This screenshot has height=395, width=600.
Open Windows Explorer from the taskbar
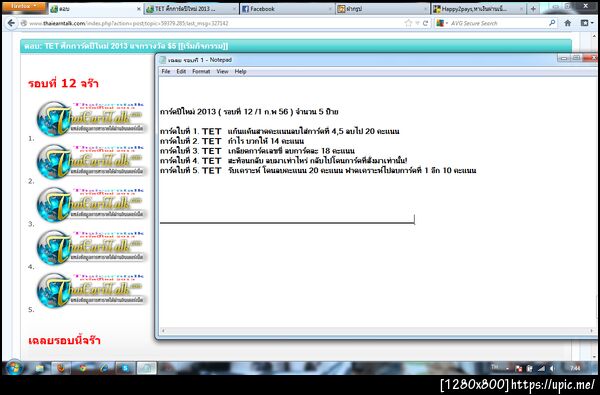39,368
